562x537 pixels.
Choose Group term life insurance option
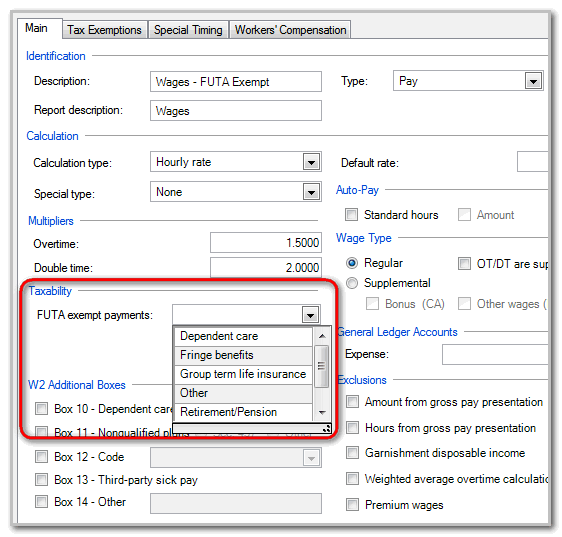coord(243,374)
